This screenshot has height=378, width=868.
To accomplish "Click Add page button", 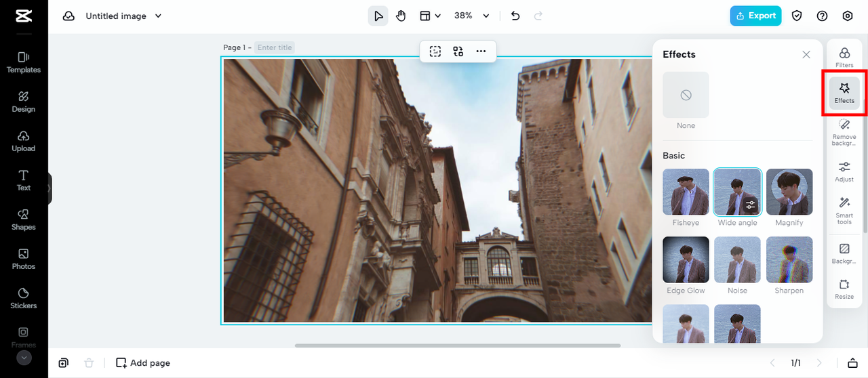I will pyautogui.click(x=143, y=363).
